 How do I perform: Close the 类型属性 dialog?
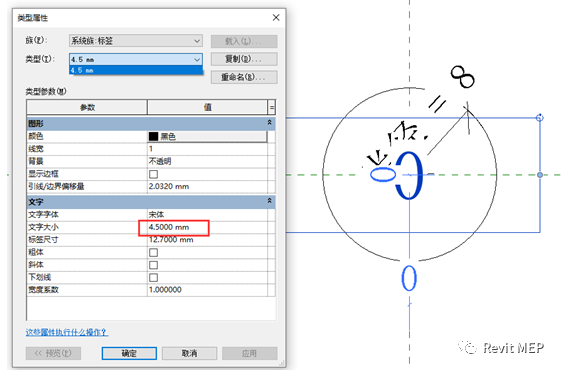276,17
